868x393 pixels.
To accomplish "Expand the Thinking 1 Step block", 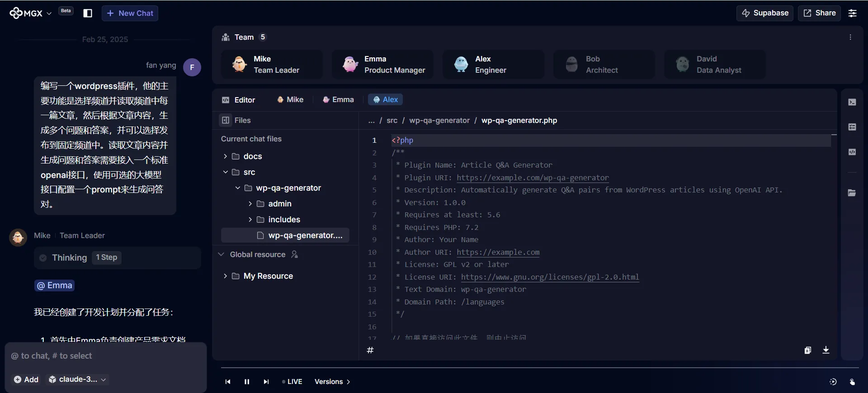I will coord(118,258).
